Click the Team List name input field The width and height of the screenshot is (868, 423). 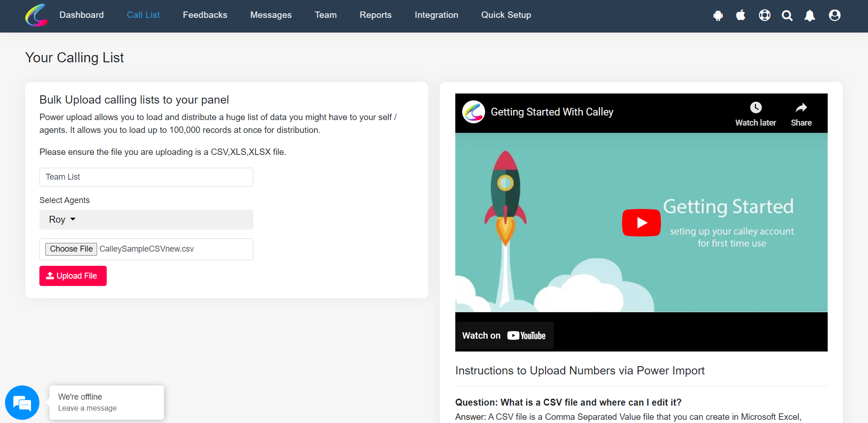pyautogui.click(x=146, y=177)
